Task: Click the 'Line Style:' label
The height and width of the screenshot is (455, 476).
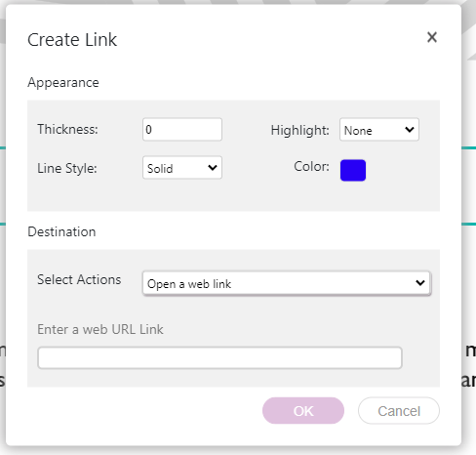Action: coord(67,168)
